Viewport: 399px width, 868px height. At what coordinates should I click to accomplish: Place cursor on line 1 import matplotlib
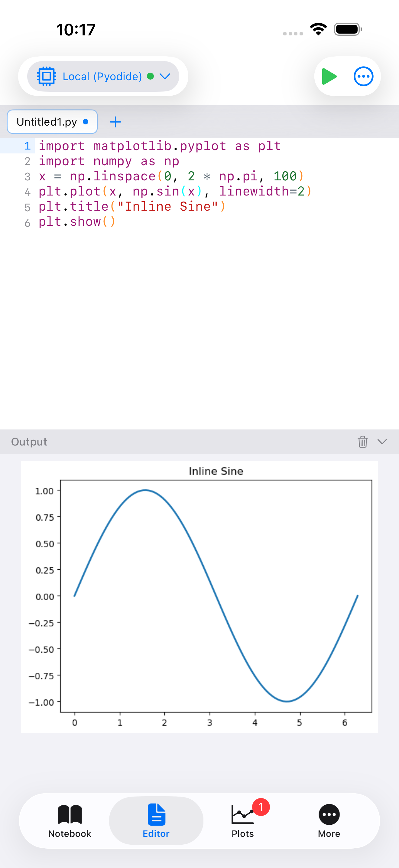[160, 146]
